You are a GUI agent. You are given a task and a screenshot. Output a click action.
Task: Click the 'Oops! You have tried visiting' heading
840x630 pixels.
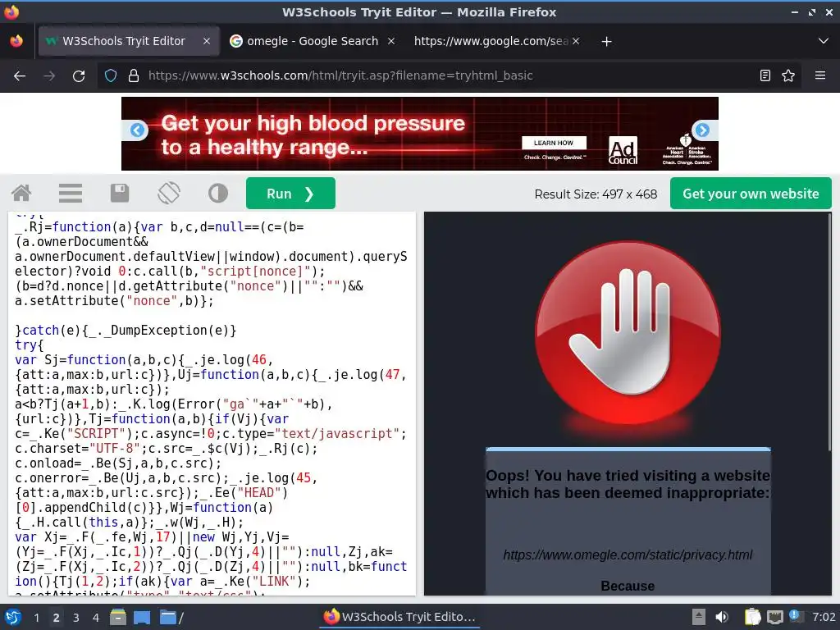tap(628, 484)
